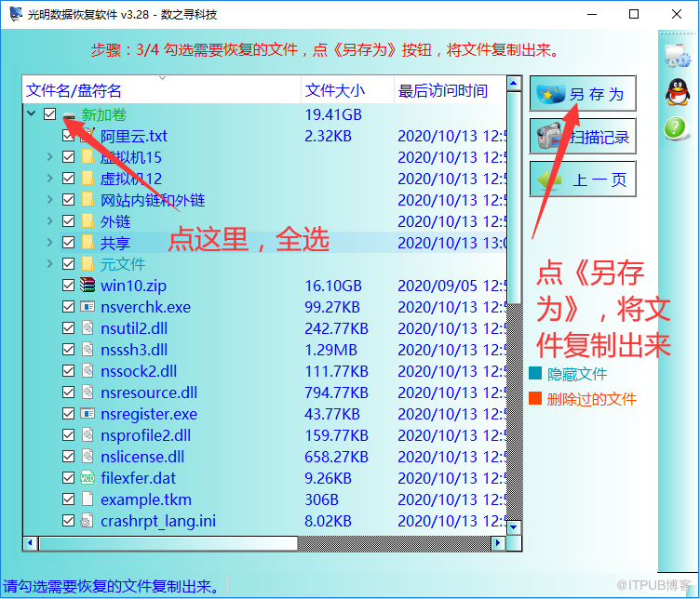This screenshot has height=599, width=700.
Task: Click the nssock2.dll file icon
Action: tap(87, 370)
